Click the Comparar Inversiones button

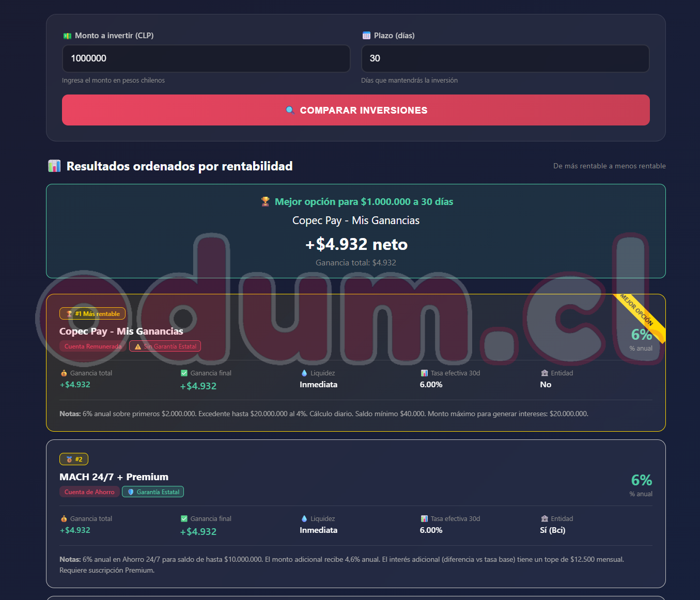pos(356,110)
